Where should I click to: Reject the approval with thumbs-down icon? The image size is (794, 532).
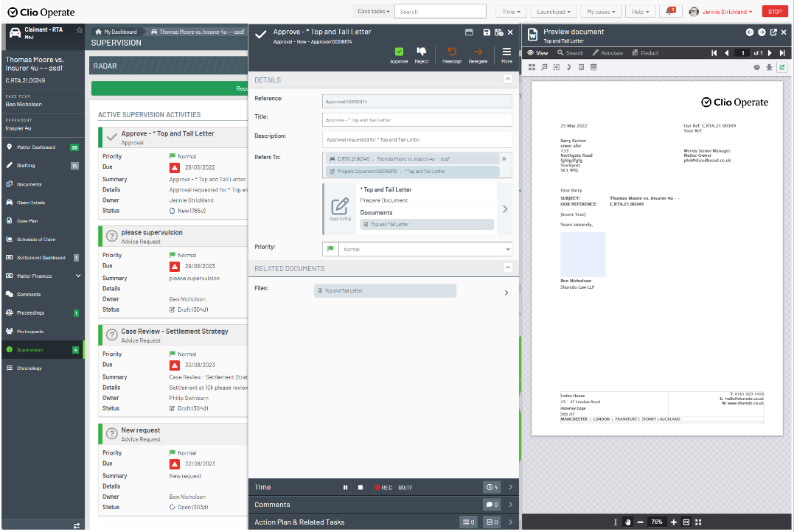421,52
